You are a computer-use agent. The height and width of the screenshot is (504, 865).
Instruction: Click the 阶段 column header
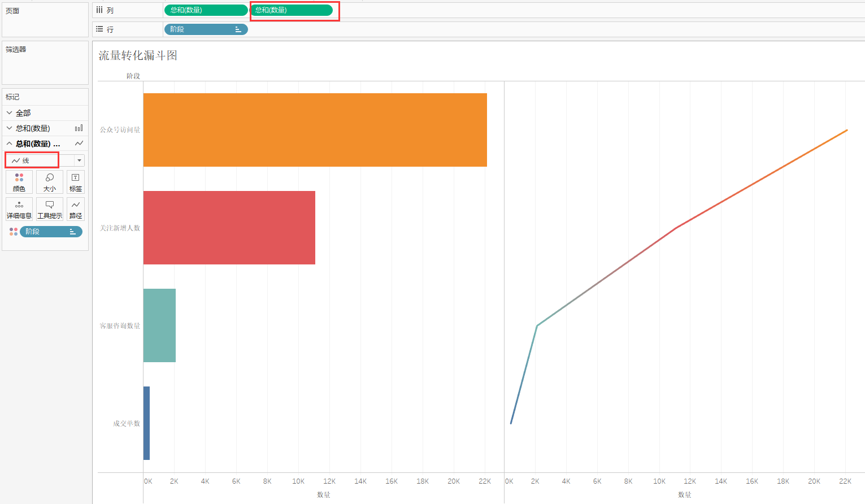tap(133, 76)
